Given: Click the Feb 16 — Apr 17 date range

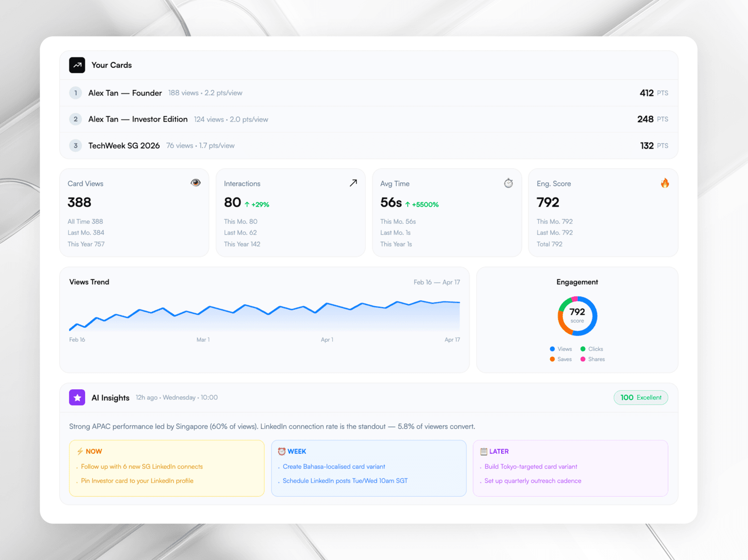Looking at the screenshot, I should point(436,282).
